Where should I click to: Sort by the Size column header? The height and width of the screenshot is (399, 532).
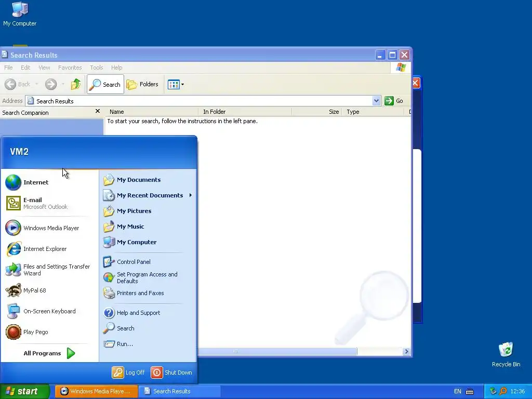(317, 112)
